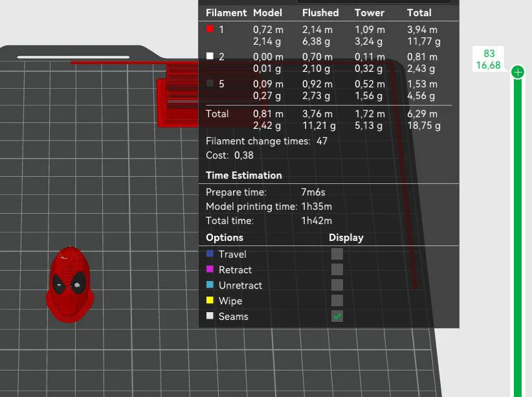Enable the Wipe display checkbox

point(337,301)
